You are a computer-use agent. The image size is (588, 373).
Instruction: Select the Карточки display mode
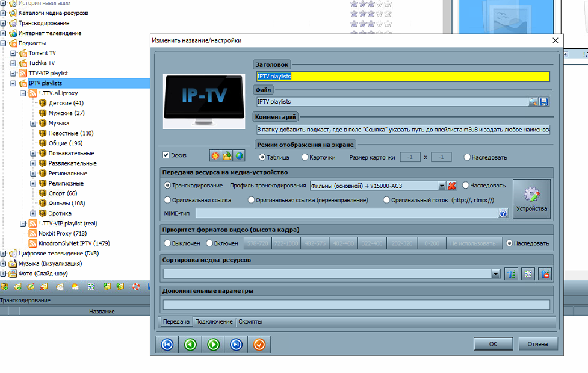[x=305, y=157]
